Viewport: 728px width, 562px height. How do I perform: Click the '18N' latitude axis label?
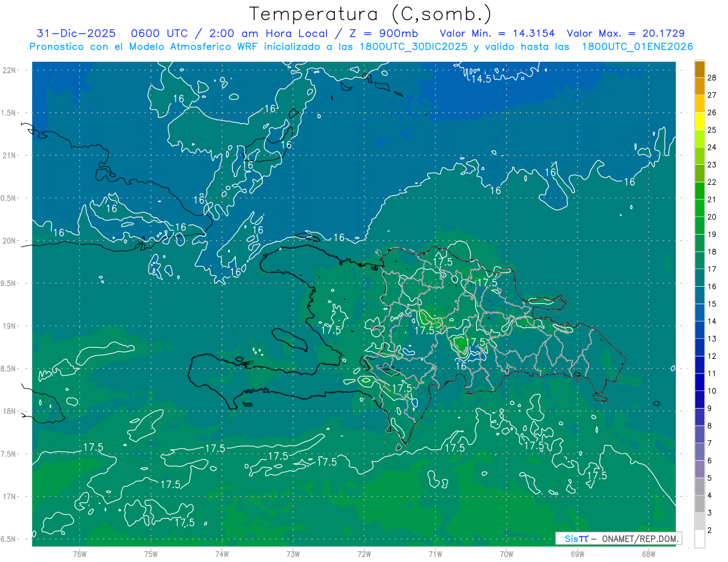coord(10,411)
